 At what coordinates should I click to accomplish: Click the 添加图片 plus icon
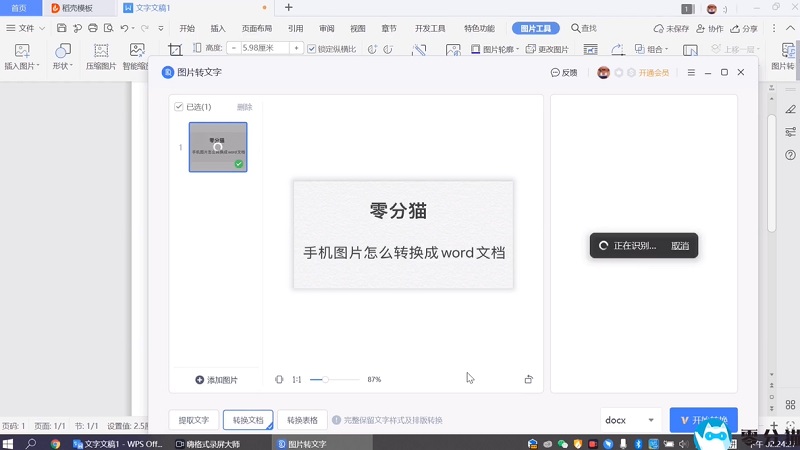click(x=200, y=380)
